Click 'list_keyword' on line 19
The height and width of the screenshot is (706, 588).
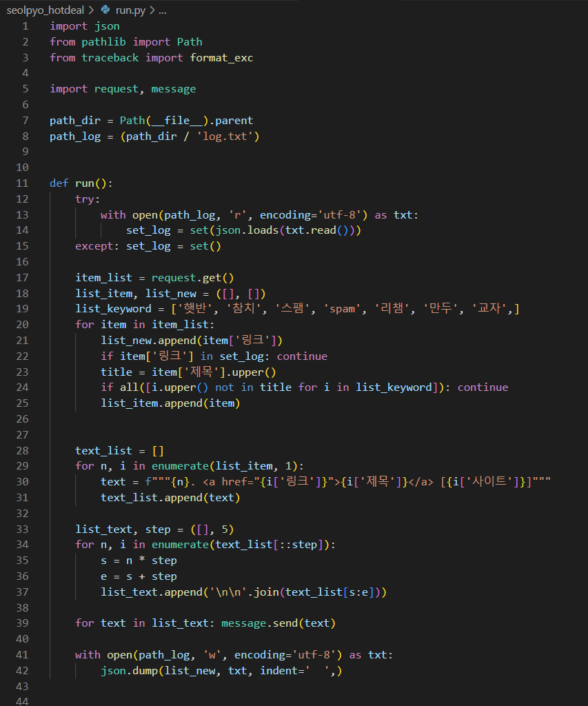(114, 309)
